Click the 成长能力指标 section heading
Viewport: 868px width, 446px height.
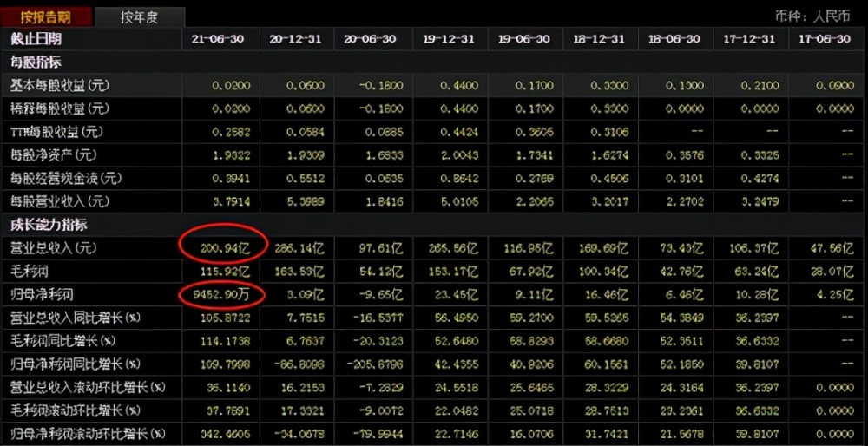coord(49,226)
